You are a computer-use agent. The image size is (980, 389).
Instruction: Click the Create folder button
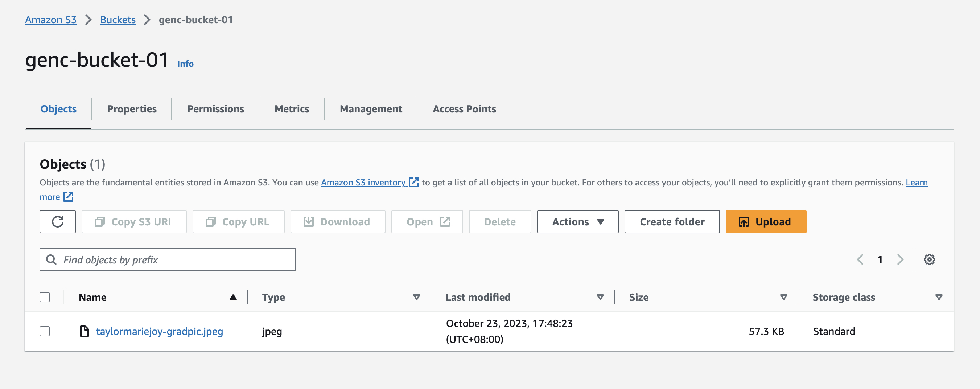(671, 221)
